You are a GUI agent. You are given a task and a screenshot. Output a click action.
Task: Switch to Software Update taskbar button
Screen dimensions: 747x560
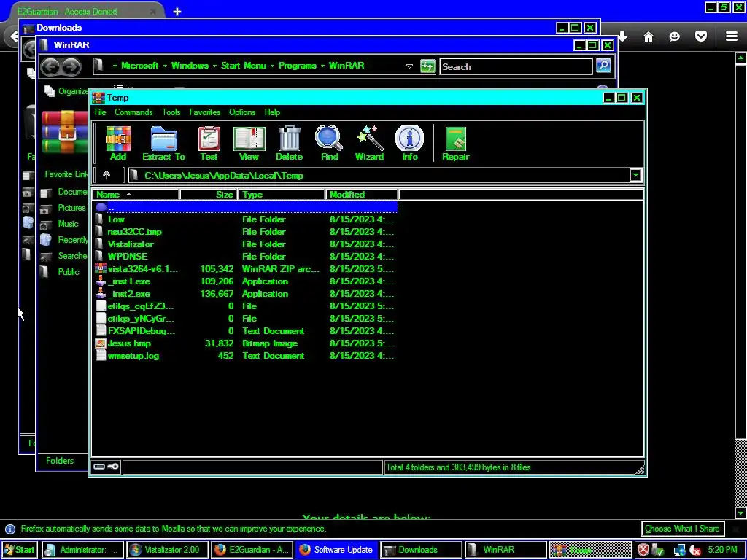coord(337,550)
